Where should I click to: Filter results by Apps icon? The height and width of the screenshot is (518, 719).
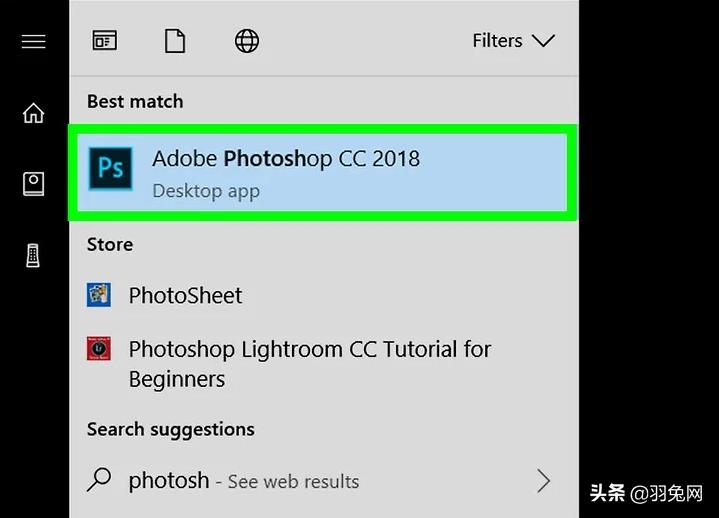(x=105, y=41)
